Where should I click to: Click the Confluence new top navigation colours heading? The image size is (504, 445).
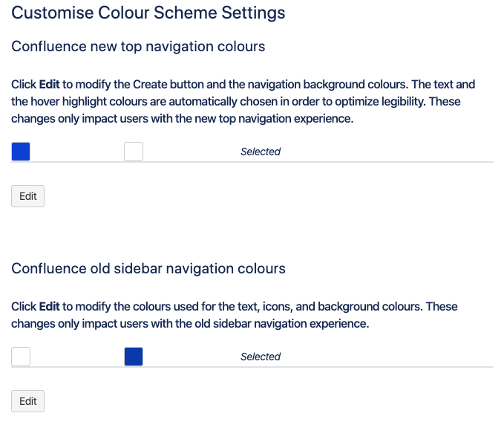[138, 47]
